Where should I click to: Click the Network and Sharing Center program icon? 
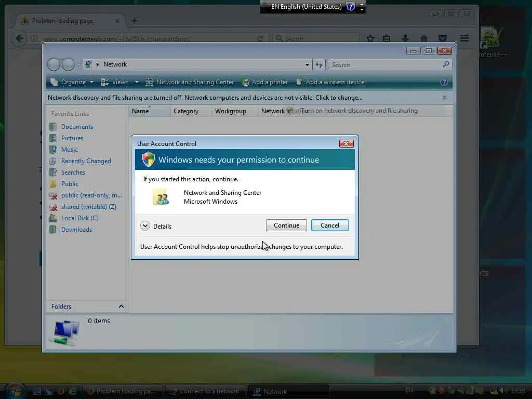coord(161,197)
